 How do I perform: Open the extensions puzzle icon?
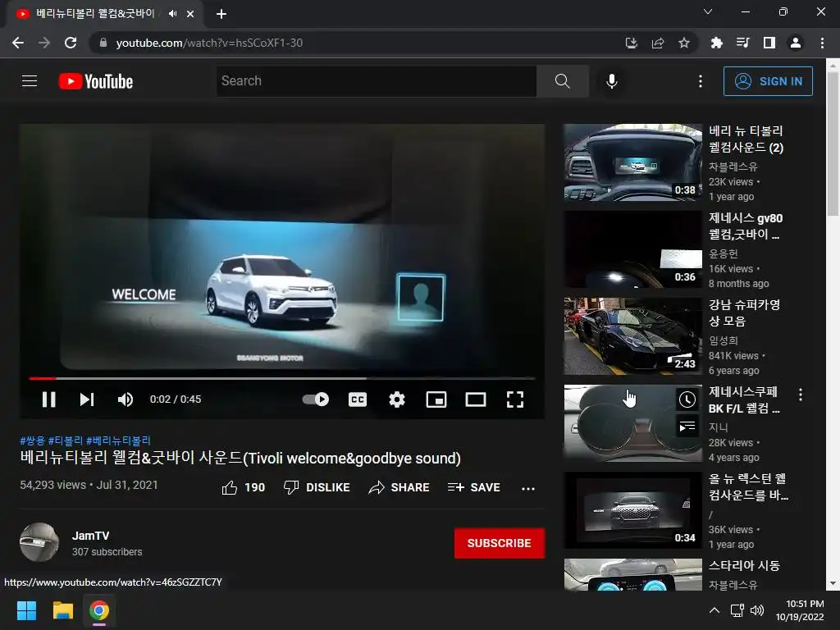pyautogui.click(x=716, y=43)
